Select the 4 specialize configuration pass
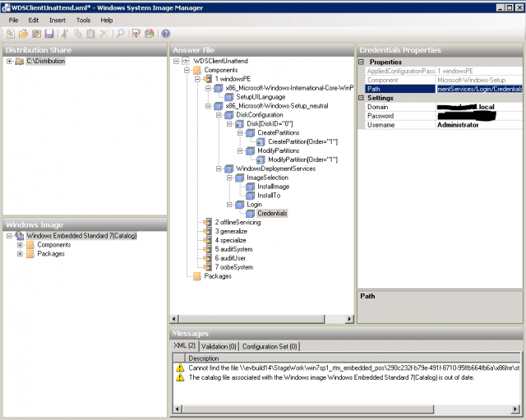Viewport: 526px width, 420px height. coord(229,240)
